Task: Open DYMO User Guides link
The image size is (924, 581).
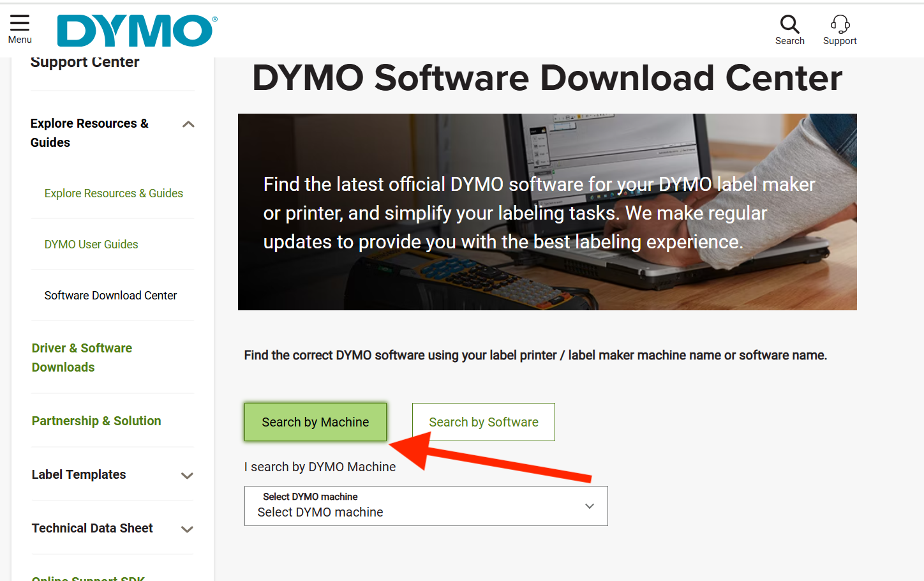Action: tap(91, 245)
